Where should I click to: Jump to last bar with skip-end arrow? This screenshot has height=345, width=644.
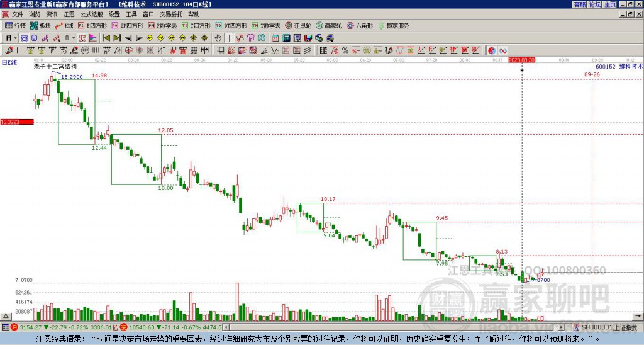point(116,38)
